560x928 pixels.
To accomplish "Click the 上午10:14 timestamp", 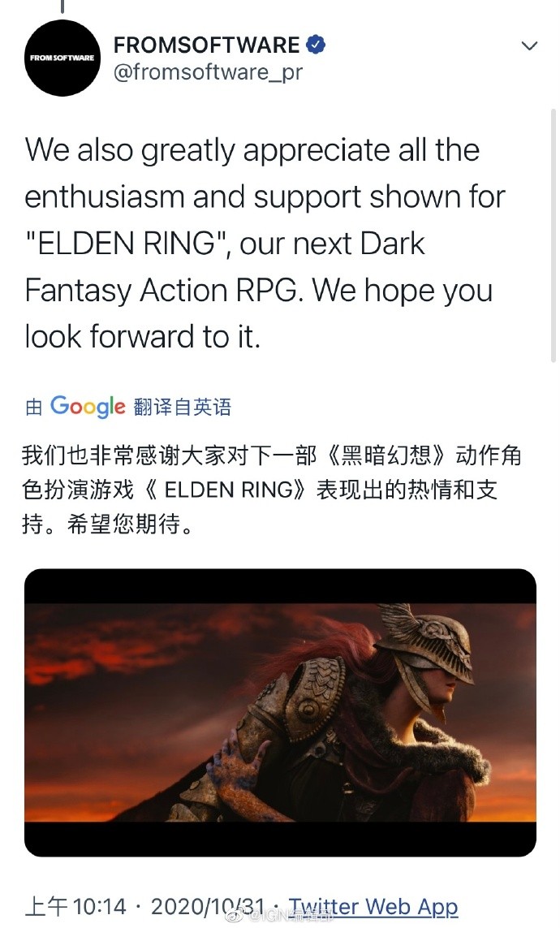I will click(75, 907).
